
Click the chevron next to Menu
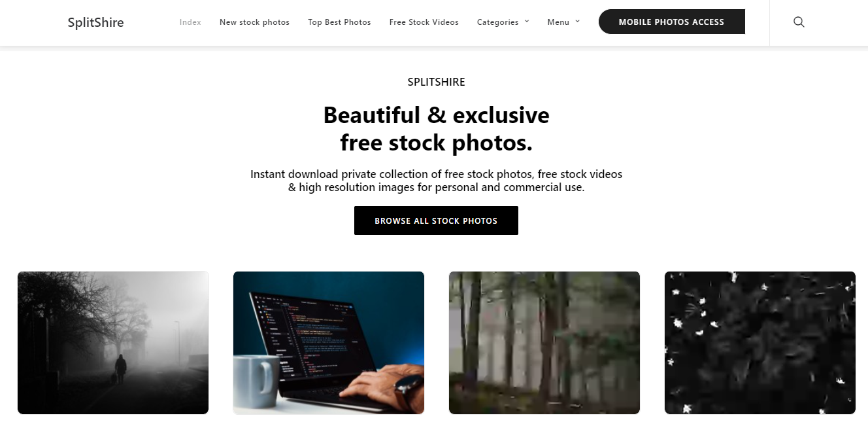point(577,22)
